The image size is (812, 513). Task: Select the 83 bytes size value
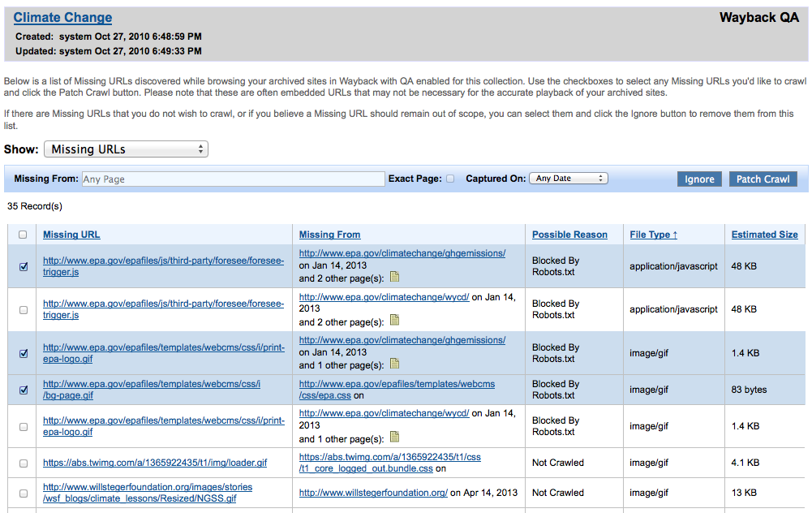tap(749, 390)
